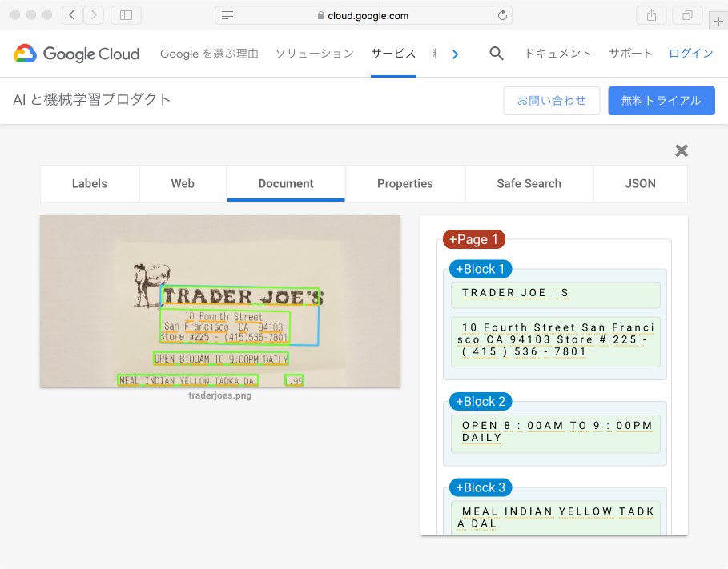Viewport: 728px width, 569px height.
Task: Click the TRADER JOE'S title box on receipt
Action: pyautogui.click(x=240, y=295)
